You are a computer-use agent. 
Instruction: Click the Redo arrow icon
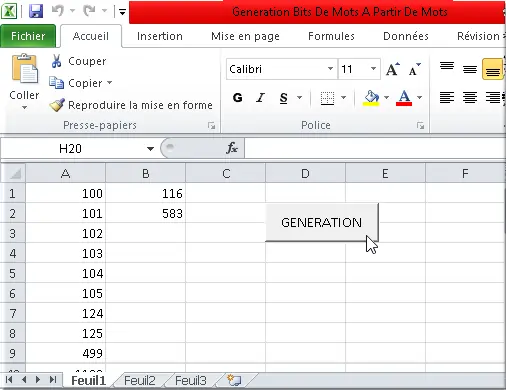(90, 11)
